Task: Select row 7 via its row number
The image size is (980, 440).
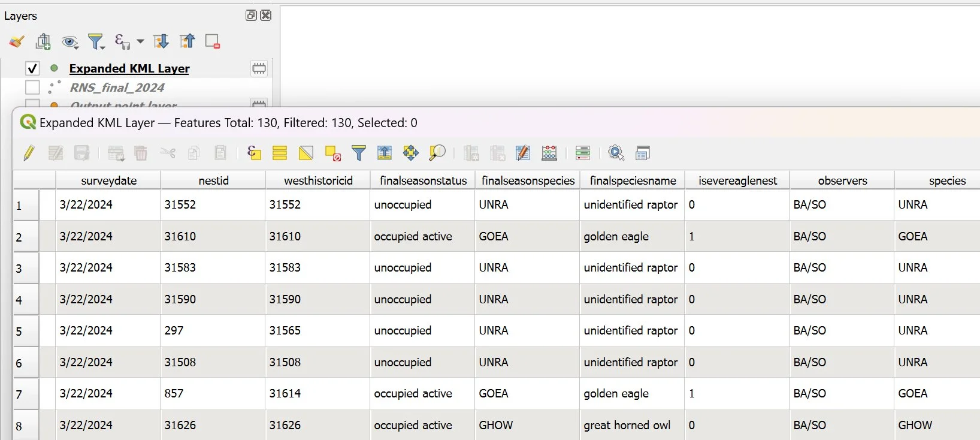Action: [x=26, y=394]
